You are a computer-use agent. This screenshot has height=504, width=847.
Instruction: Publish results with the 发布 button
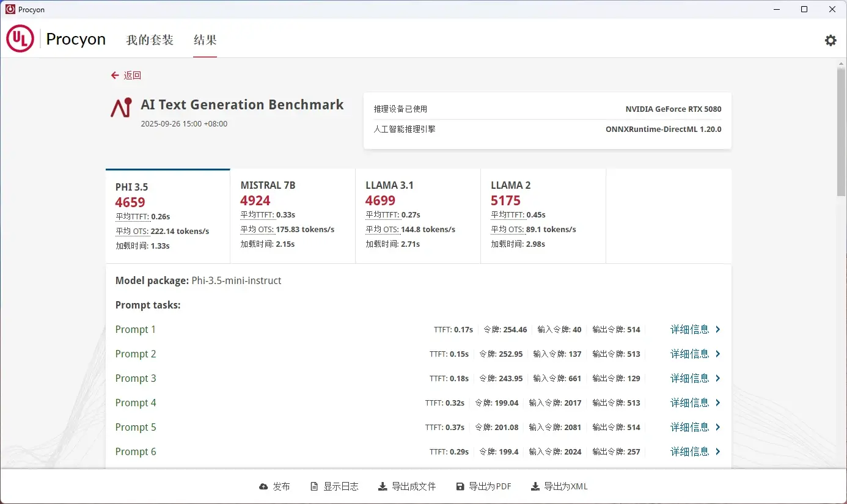tap(274, 487)
